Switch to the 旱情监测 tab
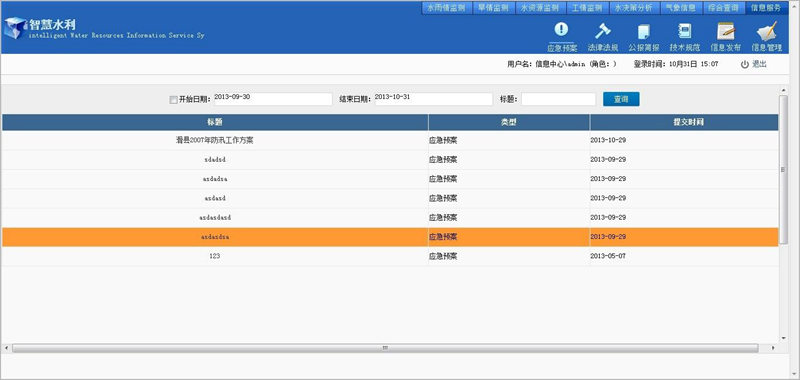800x380 pixels. click(493, 8)
